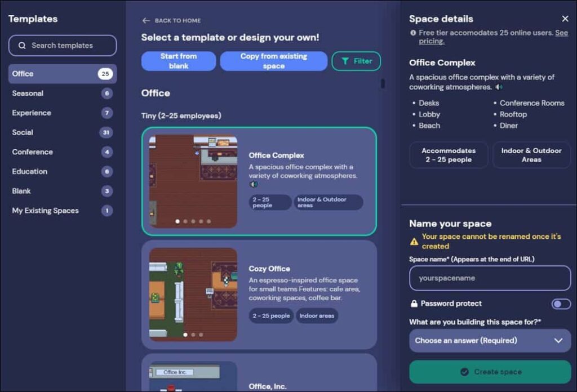The width and height of the screenshot is (577, 392).
Task: Select the Office template category
Action: 62,74
